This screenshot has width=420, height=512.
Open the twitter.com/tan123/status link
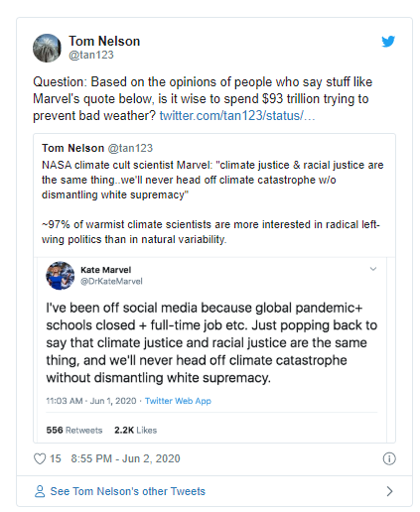(x=237, y=116)
